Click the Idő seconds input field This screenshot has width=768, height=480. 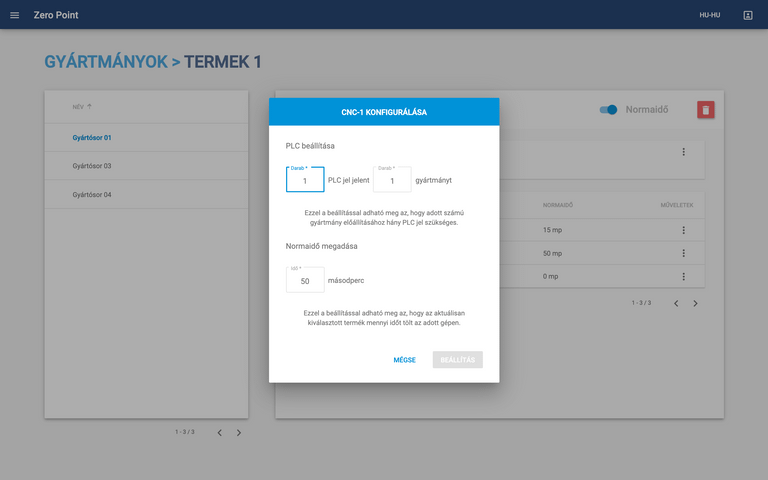point(305,281)
